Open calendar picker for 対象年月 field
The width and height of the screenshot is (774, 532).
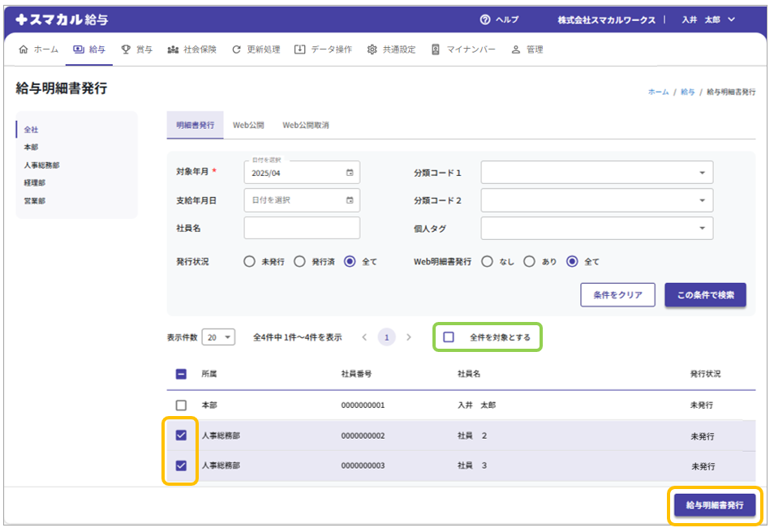tap(350, 173)
